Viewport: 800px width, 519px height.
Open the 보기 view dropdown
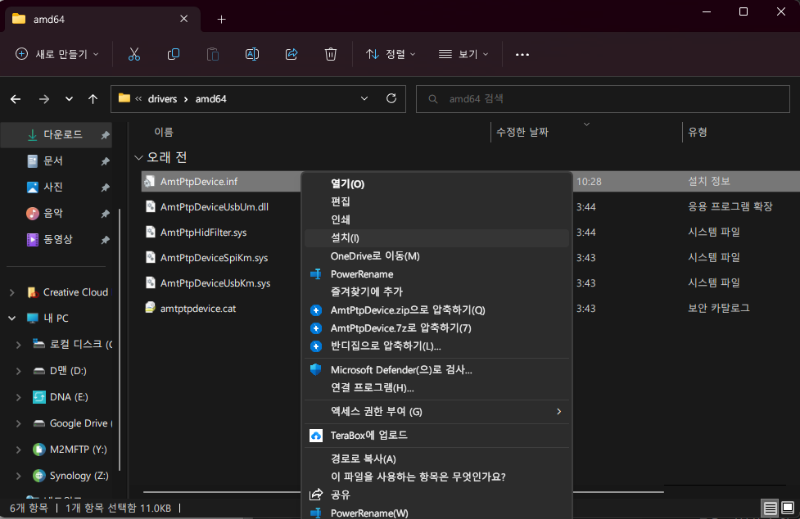(x=463, y=54)
